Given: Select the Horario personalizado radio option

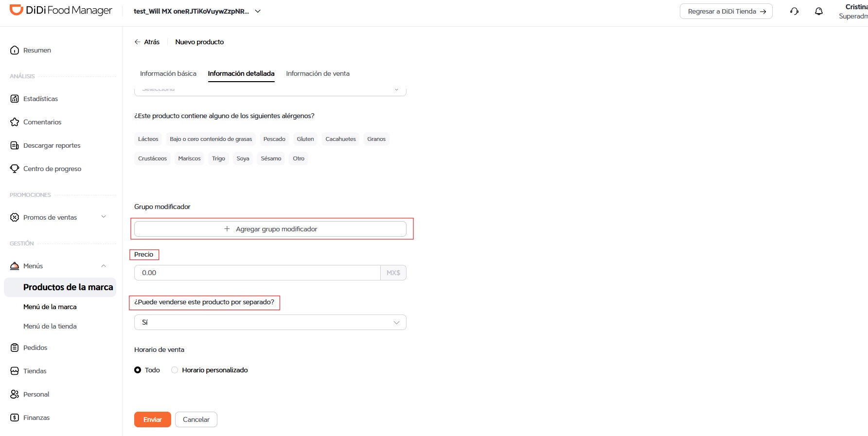Looking at the screenshot, I should pos(175,370).
